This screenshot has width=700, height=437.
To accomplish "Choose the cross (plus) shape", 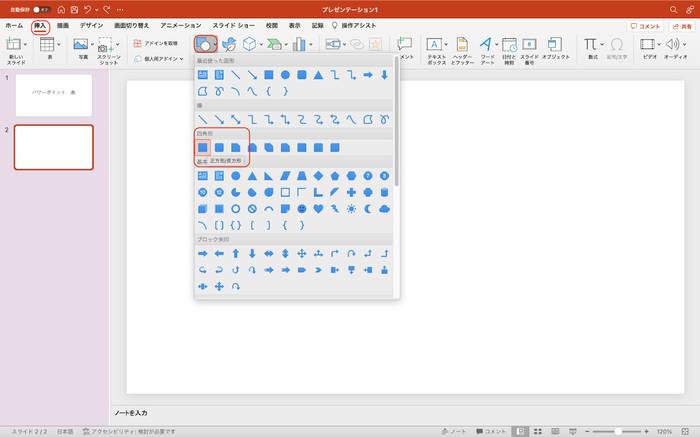I will (351, 192).
